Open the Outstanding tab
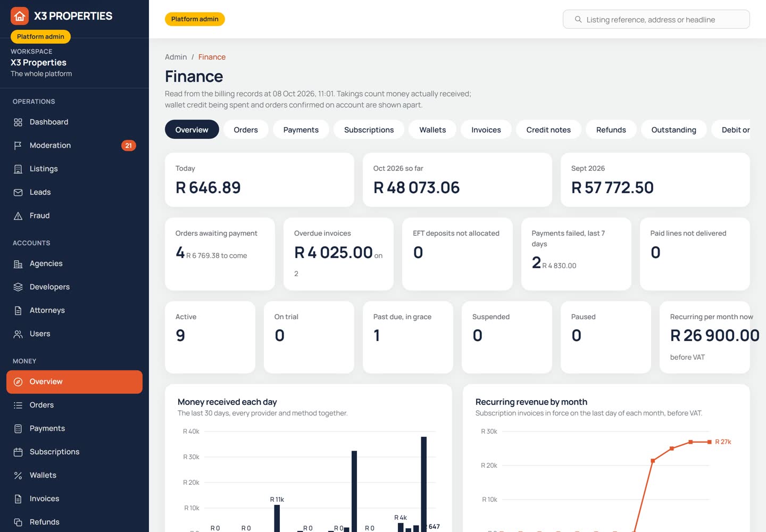Viewport: 766px width, 532px height. pos(674,130)
